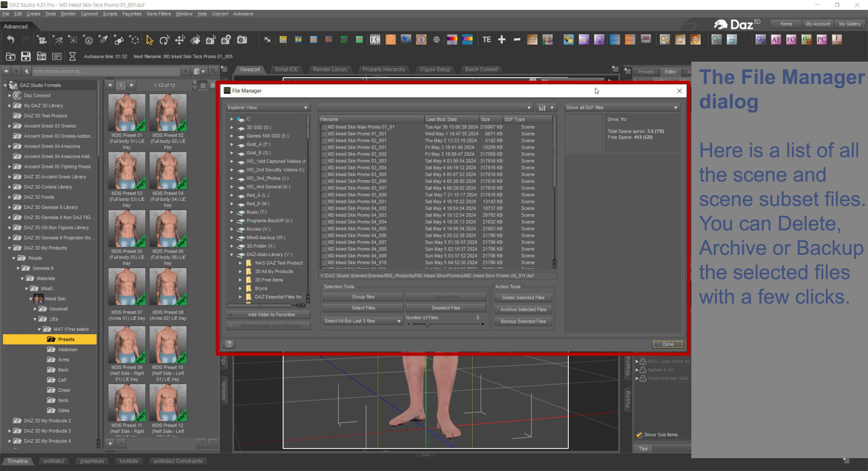Screen dimensions: 868x471
Task: Click the content library search text field
Action: (107, 71)
